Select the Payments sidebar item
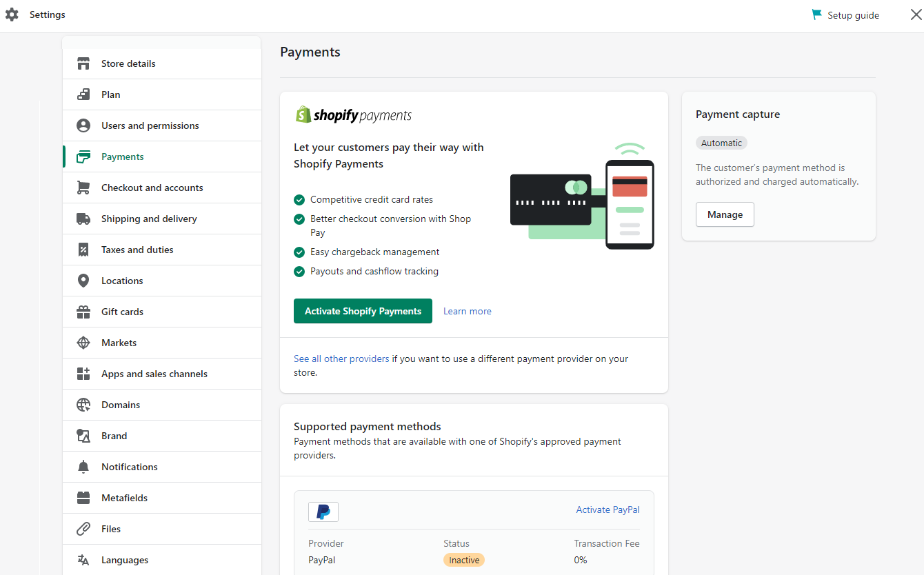The height and width of the screenshot is (575, 924). pyautogui.click(x=162, y=157)
